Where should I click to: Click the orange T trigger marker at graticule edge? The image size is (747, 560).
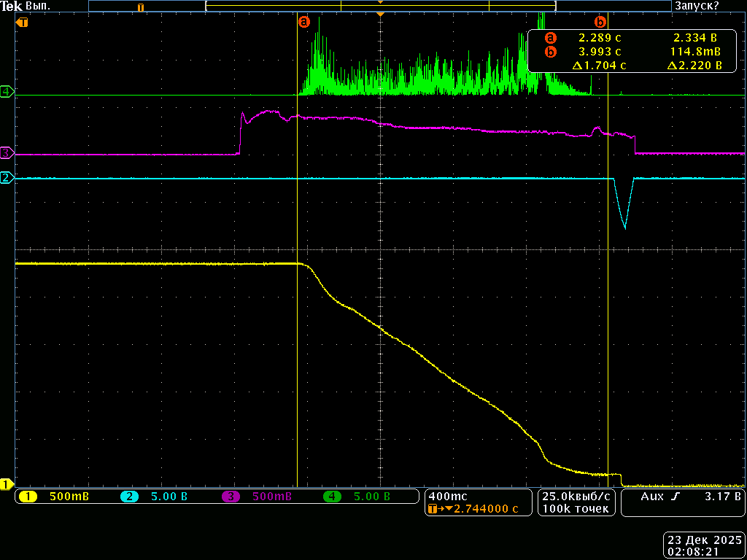click(x=23, y=23)
